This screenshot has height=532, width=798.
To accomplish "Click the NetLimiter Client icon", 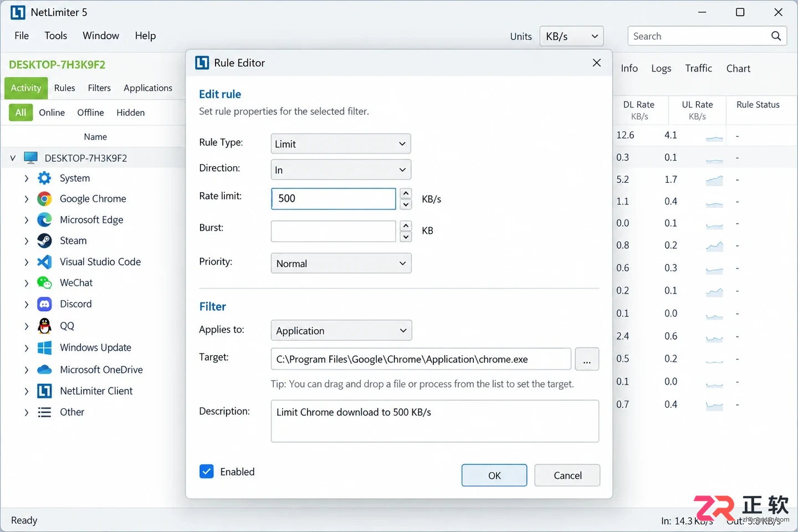I will click(x=44, y=391).
